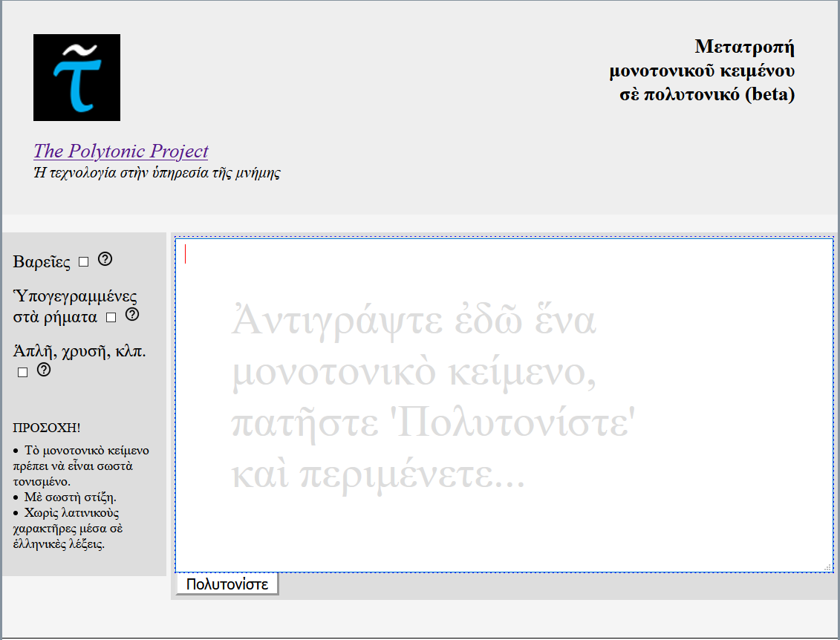Open help icon for Ὑπογεγραμμένες στὰ ρήματα
This screenshot has height=640, width=840.
click(132, 315)
